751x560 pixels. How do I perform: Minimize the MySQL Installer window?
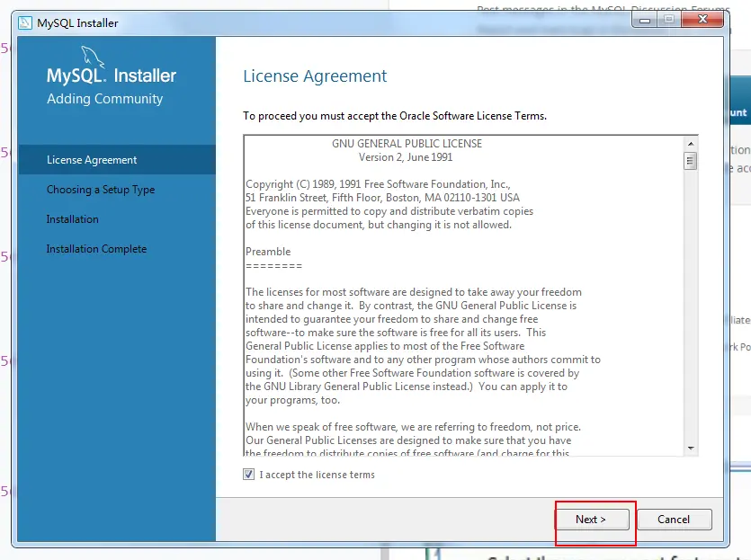point(645,20)
